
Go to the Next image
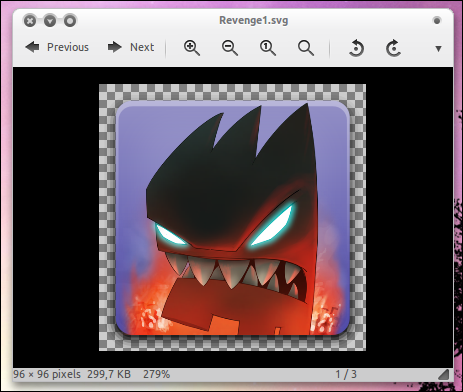[131, 47]
